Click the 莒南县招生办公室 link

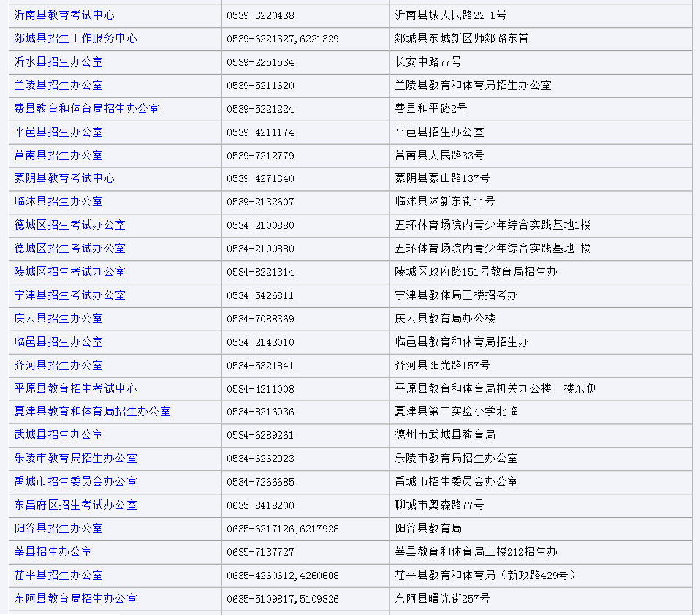58,155
